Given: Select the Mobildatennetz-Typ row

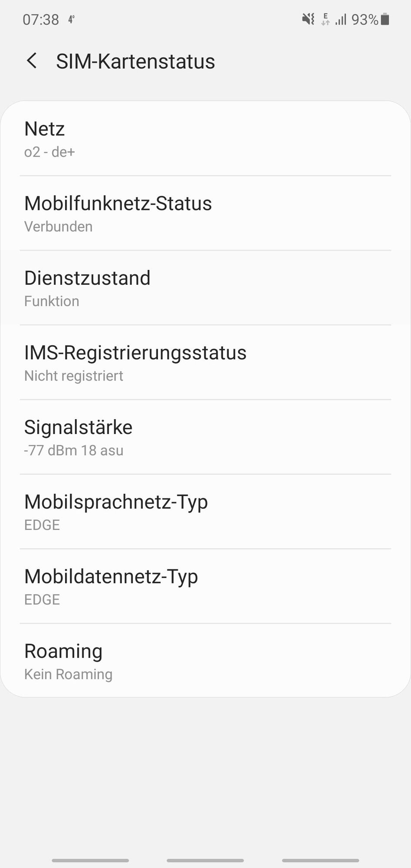Looking at the screenshot, I should 205,586.
